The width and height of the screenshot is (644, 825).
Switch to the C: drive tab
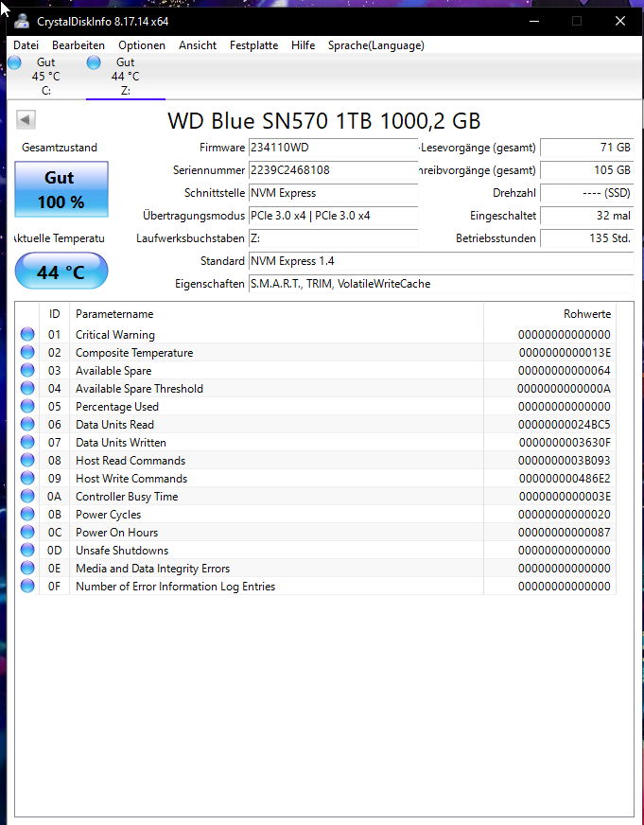point(46,77)
